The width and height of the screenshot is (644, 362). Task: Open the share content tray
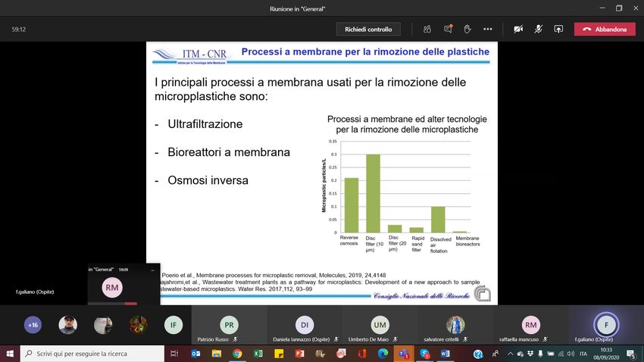558,29
